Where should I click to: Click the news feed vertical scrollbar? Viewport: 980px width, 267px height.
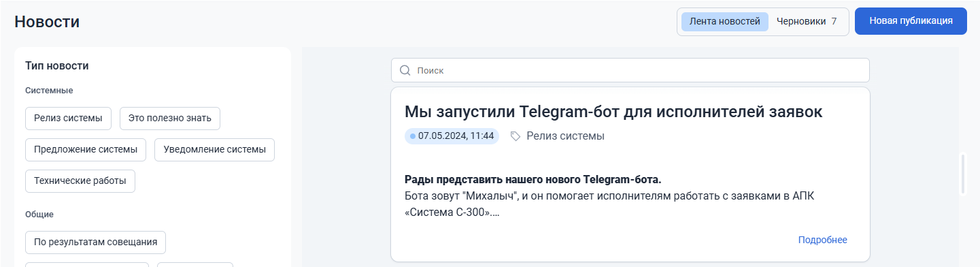(963, 174)
